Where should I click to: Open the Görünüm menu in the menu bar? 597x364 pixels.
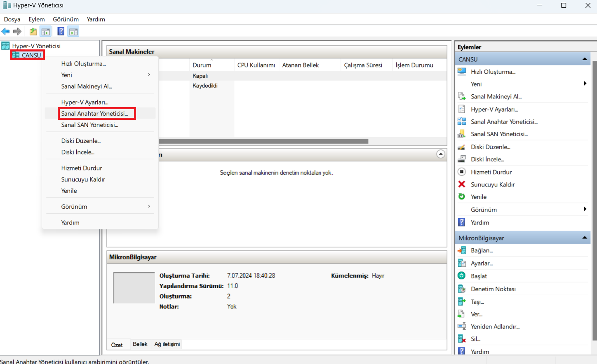point(66,19)
